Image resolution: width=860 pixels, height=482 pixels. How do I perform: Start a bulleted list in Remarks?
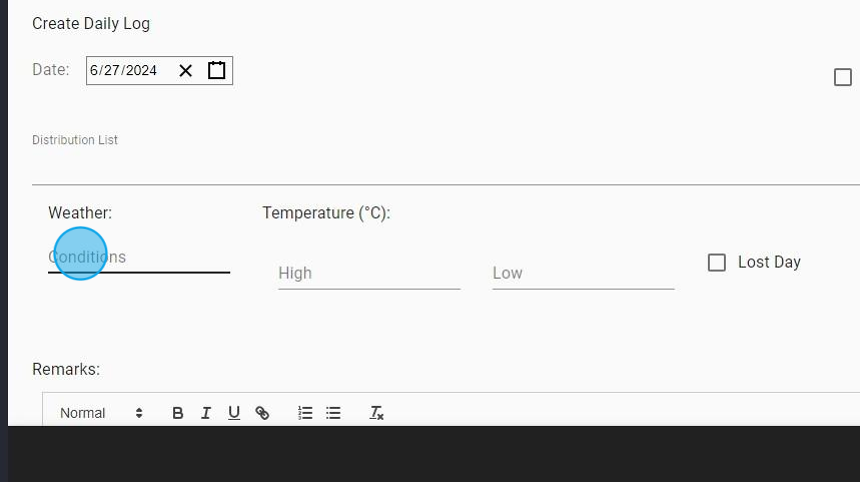point(334,413)
